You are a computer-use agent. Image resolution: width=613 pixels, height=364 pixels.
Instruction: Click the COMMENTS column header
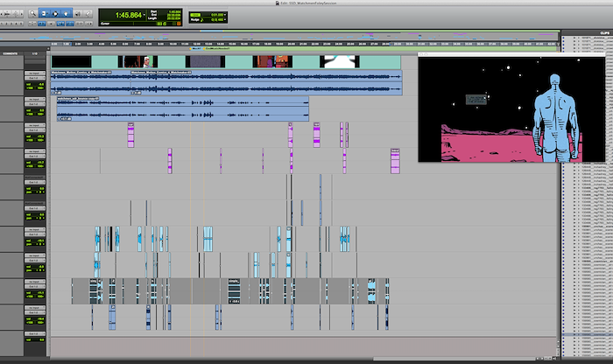click(x=11, y=53)
